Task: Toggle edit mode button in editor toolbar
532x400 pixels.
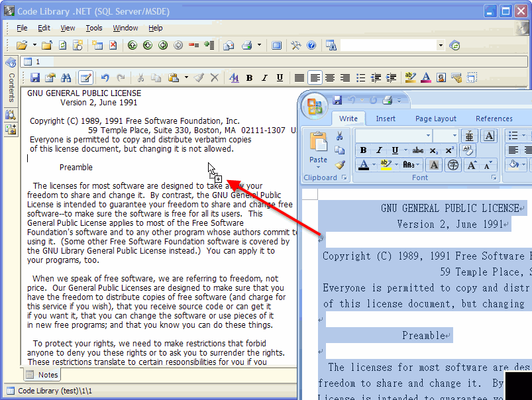Action: [85, 78]
